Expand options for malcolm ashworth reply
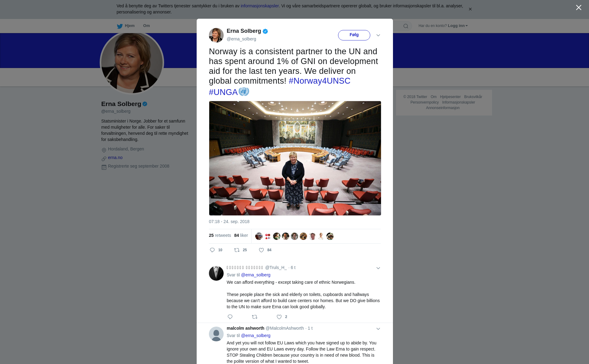Viewport: 589px width, 364px height. click(378, 329)
